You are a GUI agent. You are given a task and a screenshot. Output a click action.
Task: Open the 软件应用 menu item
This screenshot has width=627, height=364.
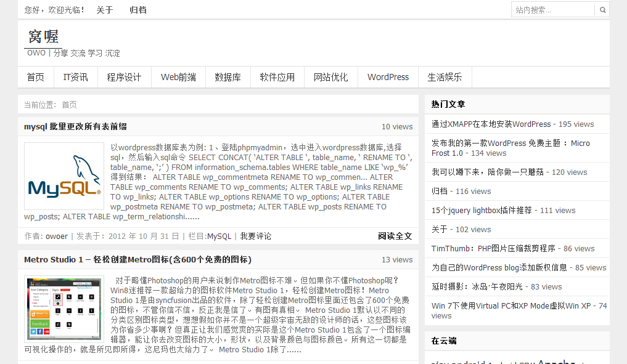[x=277, y=77]
